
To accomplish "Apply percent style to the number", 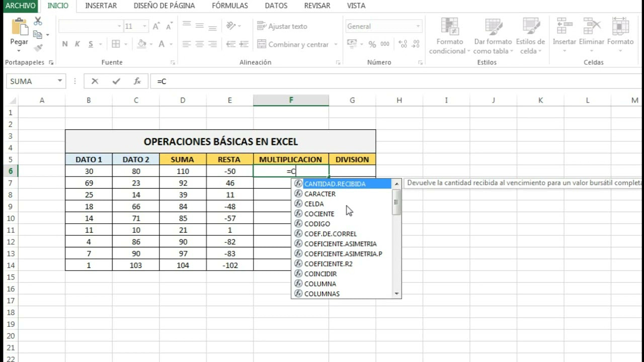I will [372, 44].
